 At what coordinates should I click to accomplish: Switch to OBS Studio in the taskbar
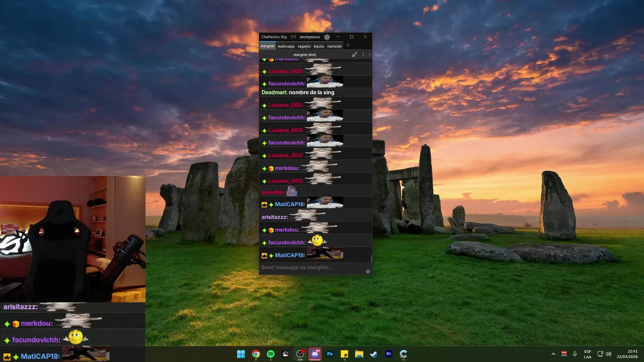tap(300, 354)
